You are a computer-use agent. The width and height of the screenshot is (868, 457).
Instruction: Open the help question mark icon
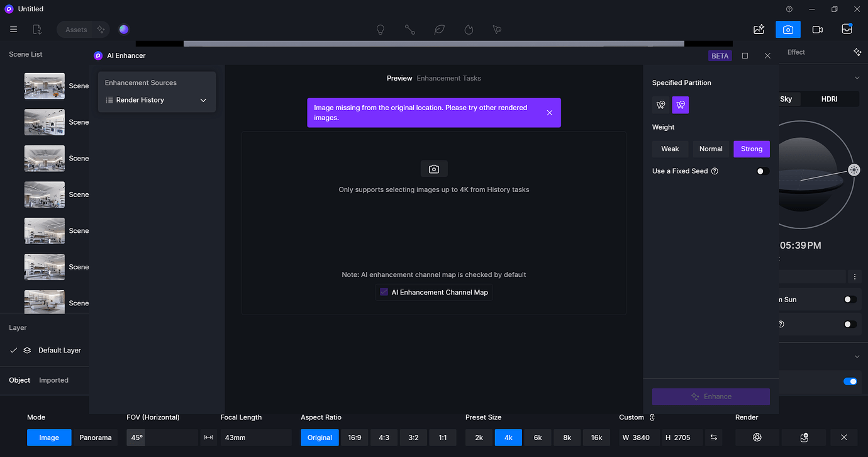point(789,9)
